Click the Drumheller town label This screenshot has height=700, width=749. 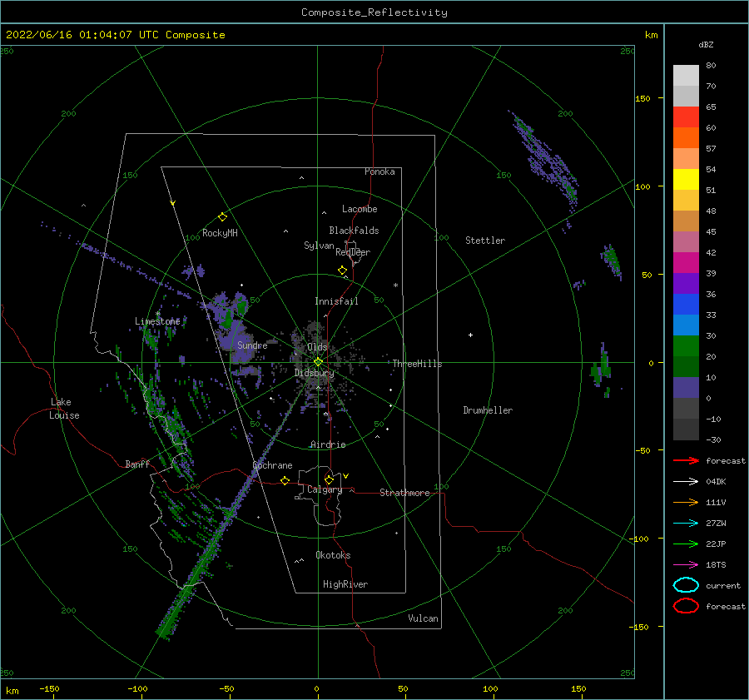click(x=488, y=410)
